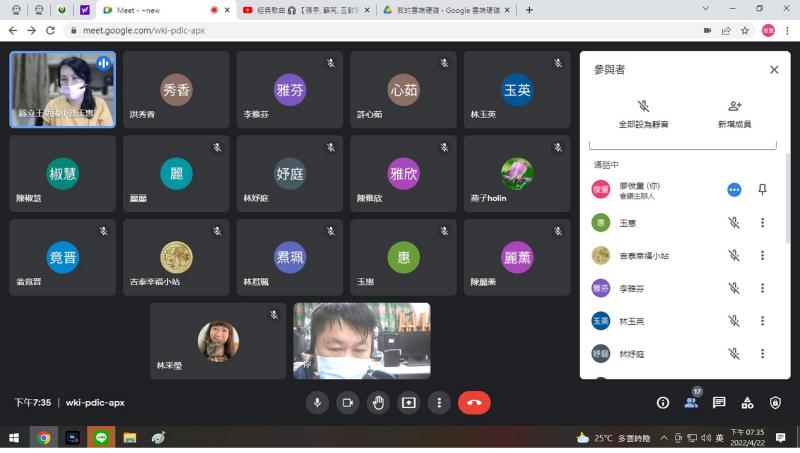Viewport: 800px width, 453px height.
Task: Mute 吉泰幸福小站 in the participants list
Action: click(734, 255)
